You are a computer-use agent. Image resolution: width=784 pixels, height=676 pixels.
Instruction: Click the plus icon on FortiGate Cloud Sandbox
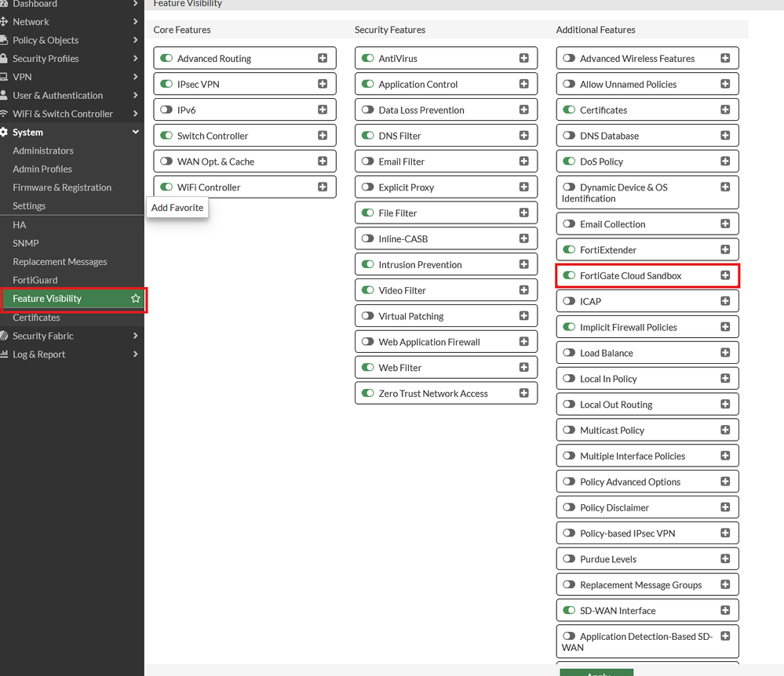[x=725, y=275]
